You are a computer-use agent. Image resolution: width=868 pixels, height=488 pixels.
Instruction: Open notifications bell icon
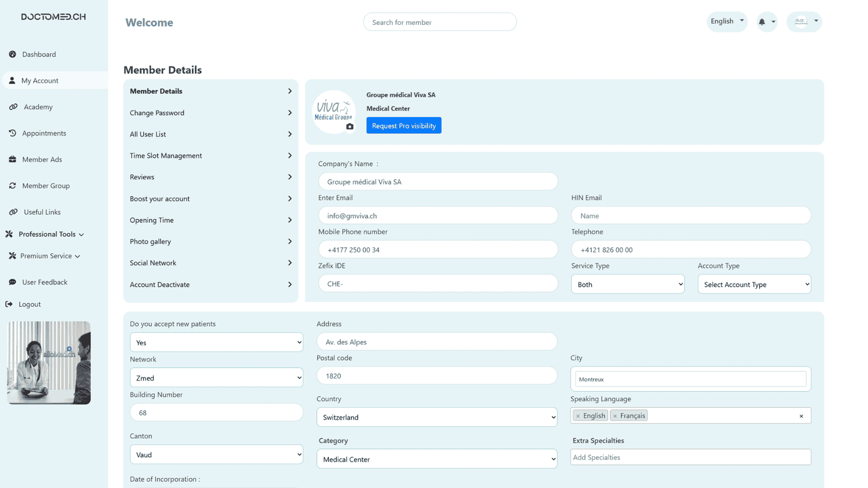coord(762,22)
